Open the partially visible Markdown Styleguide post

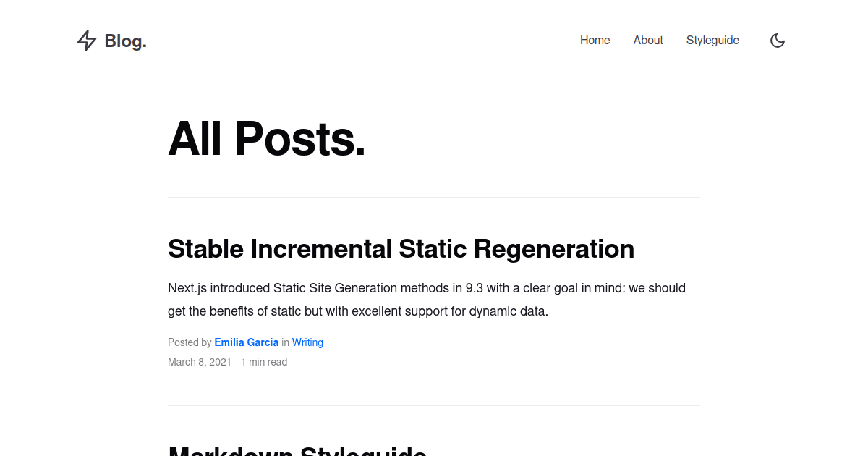297,450
